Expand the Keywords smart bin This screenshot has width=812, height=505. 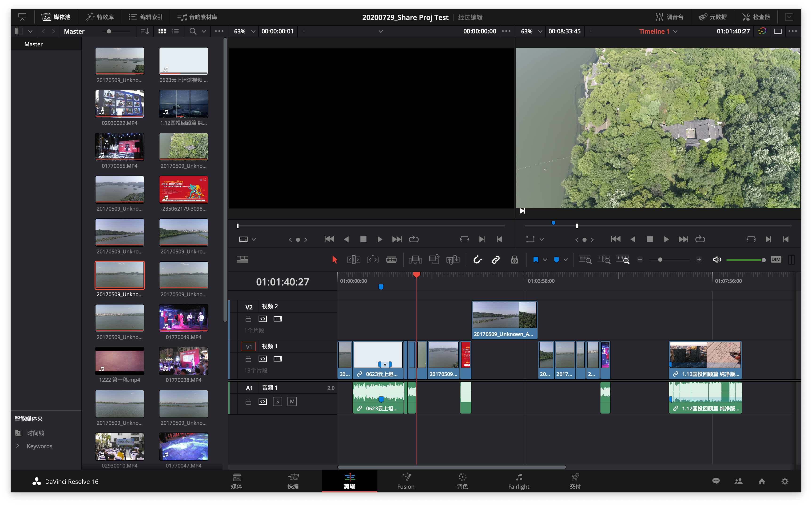click(18, 446)
